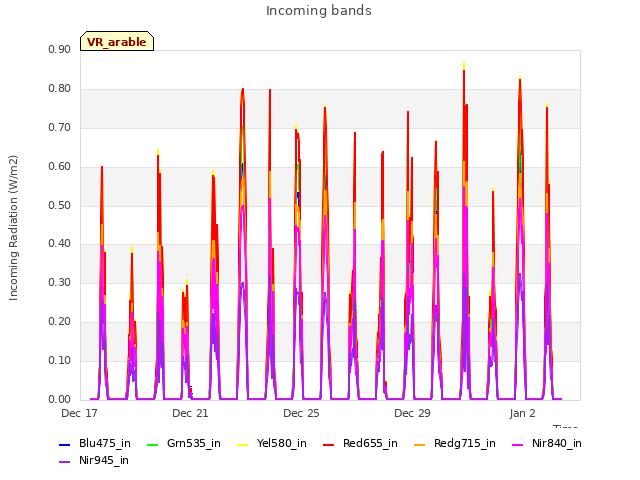The image size is (640, 480).
Task: Click the 0.50 y-axis tick label
Action: pyautogui.click(x=60, y=205)
